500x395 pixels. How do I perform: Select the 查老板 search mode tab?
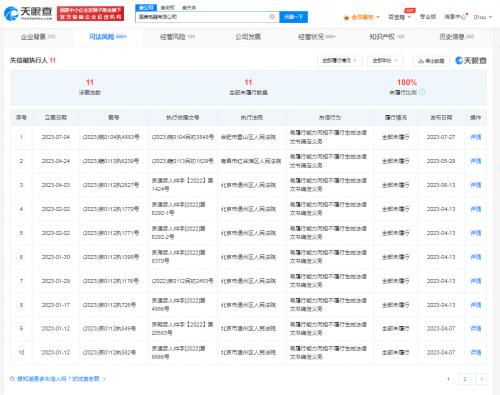(167, 7)
